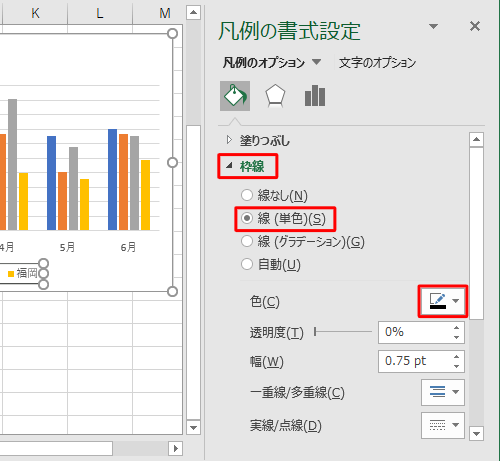Close the 凡例の書式設定 pane
The height and width of the screenshot is (461, 500).
coord(475,26)
